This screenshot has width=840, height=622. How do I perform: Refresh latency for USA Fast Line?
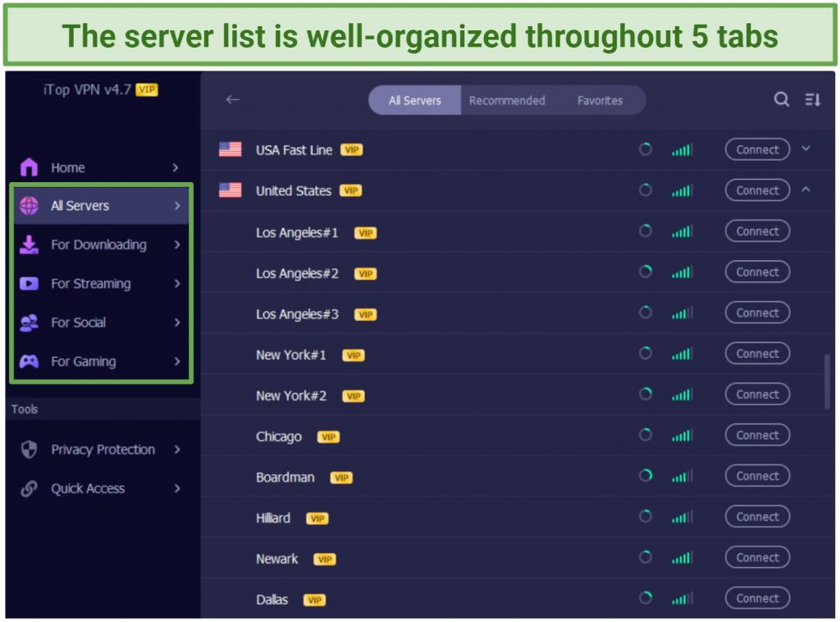pyautogui.click(x=646, y=149)
